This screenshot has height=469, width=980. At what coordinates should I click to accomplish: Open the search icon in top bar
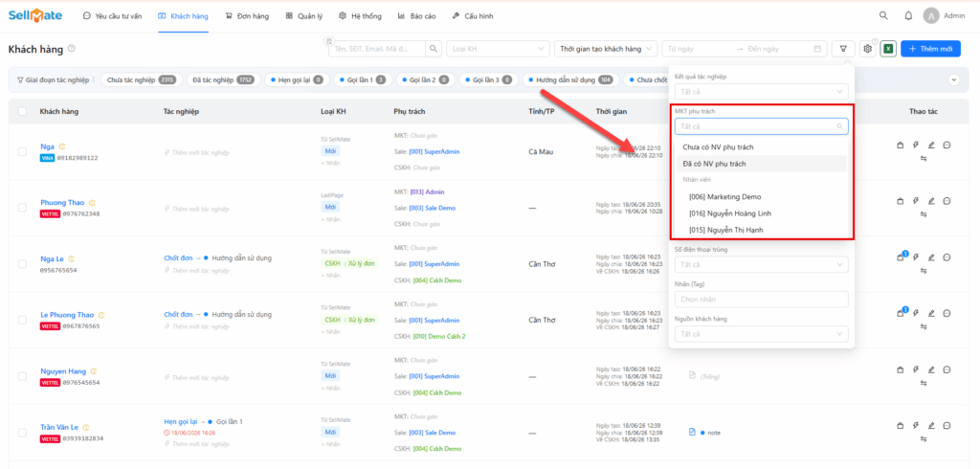coord(883,15)
